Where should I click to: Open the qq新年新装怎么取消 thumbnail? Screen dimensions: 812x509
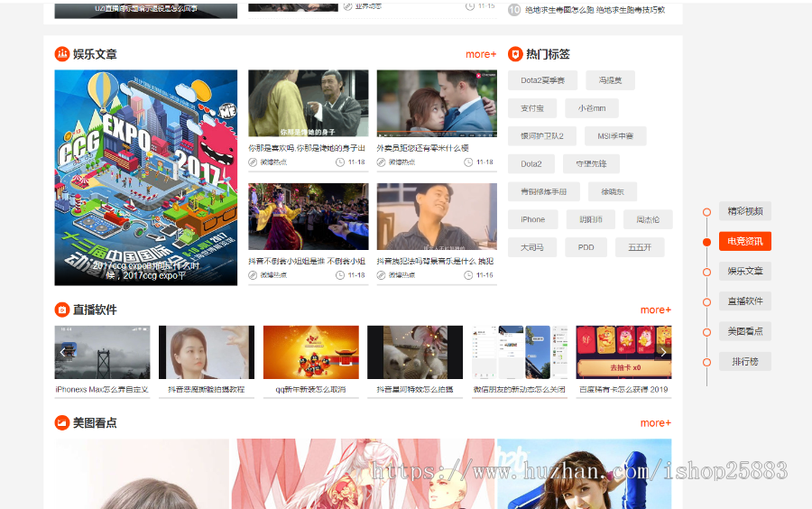point(310,352)
